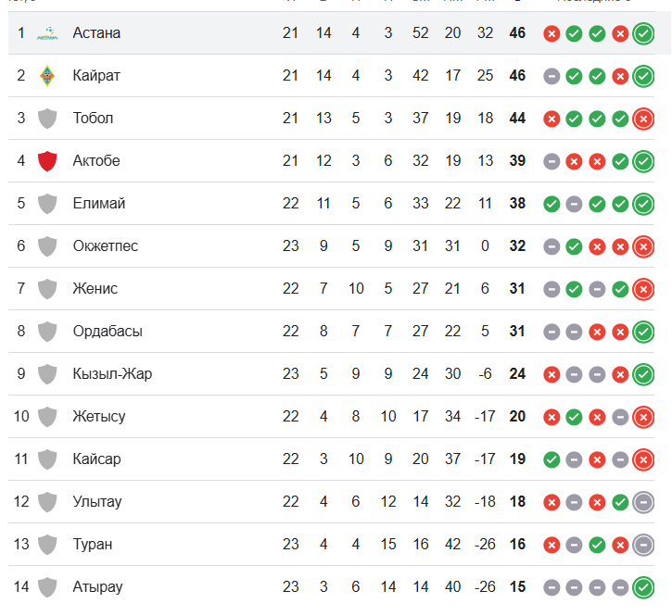This screenshot has height=616, width=672.
Task: Select the Кызыл-Жар team name
Action: coord(112,373)
